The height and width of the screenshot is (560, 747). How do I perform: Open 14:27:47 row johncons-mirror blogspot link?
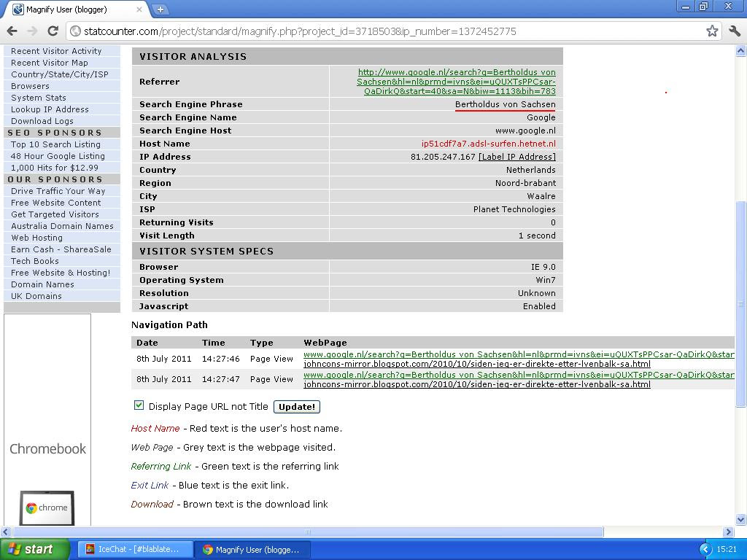click(x=477, y=384)
